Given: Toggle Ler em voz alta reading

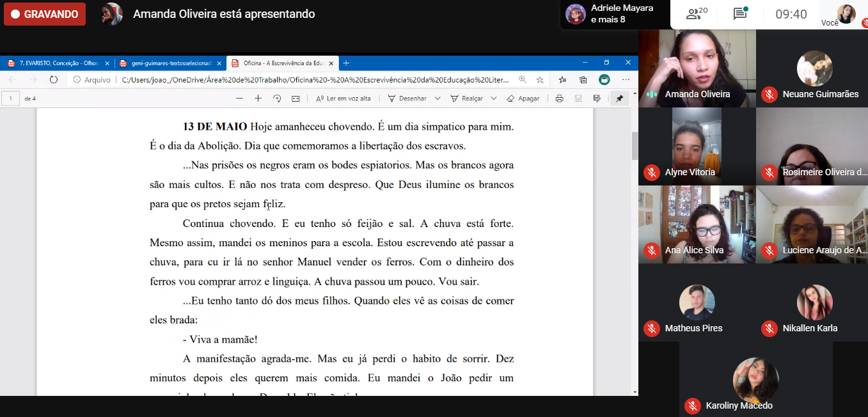Looking at the screenshot, I should (343, 98).
